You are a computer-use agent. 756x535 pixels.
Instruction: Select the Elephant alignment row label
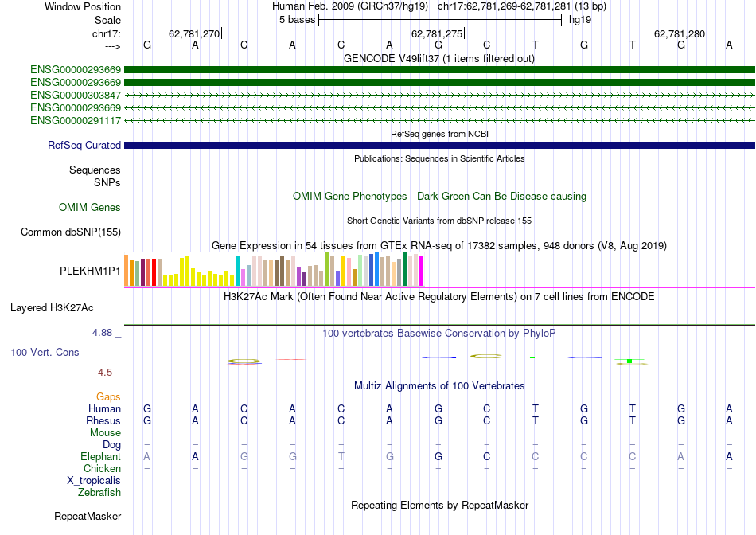[100, 456]
